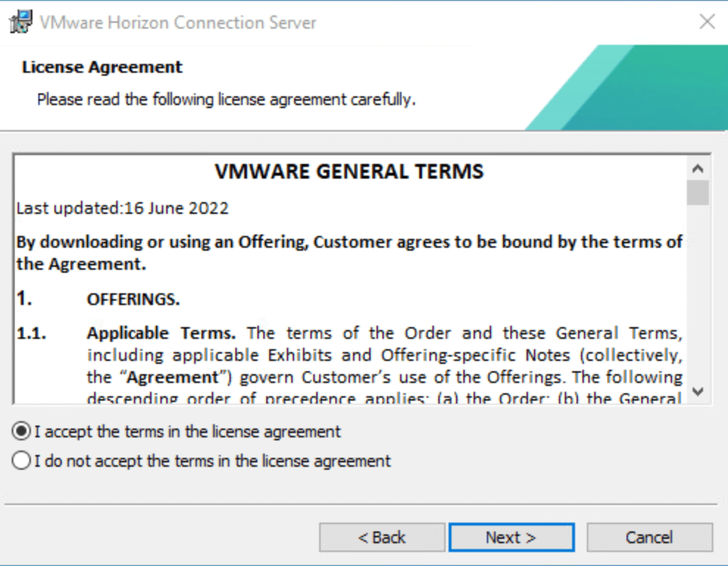Click the "VMware Horizon Connection Server" window title

tap(178, 22)
